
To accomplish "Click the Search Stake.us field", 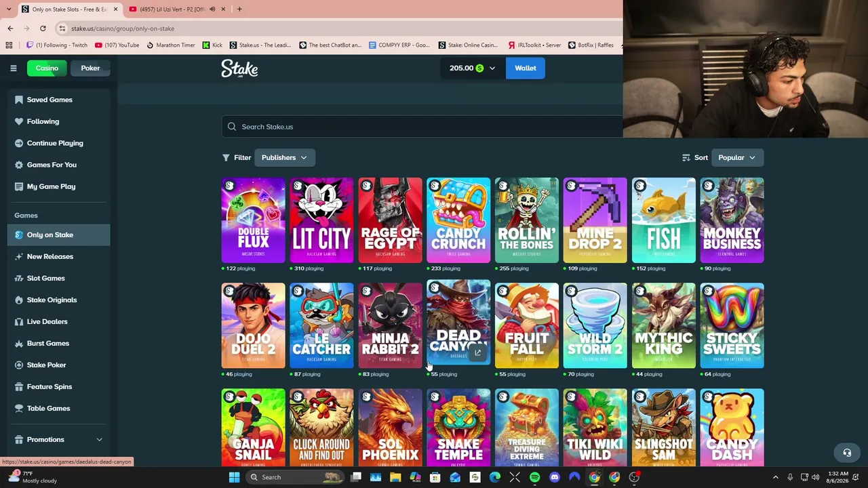I will [422, 127].
